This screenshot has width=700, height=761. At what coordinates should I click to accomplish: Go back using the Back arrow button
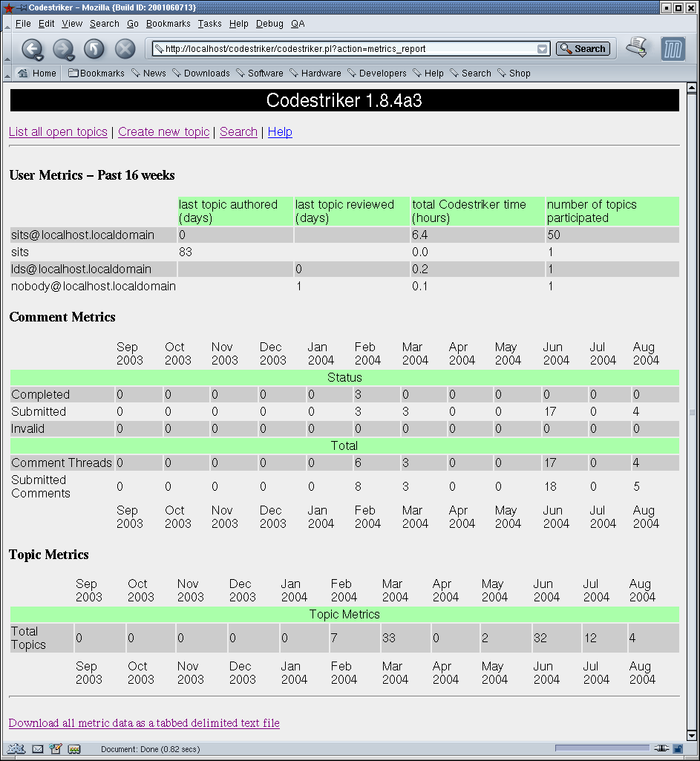30,49
